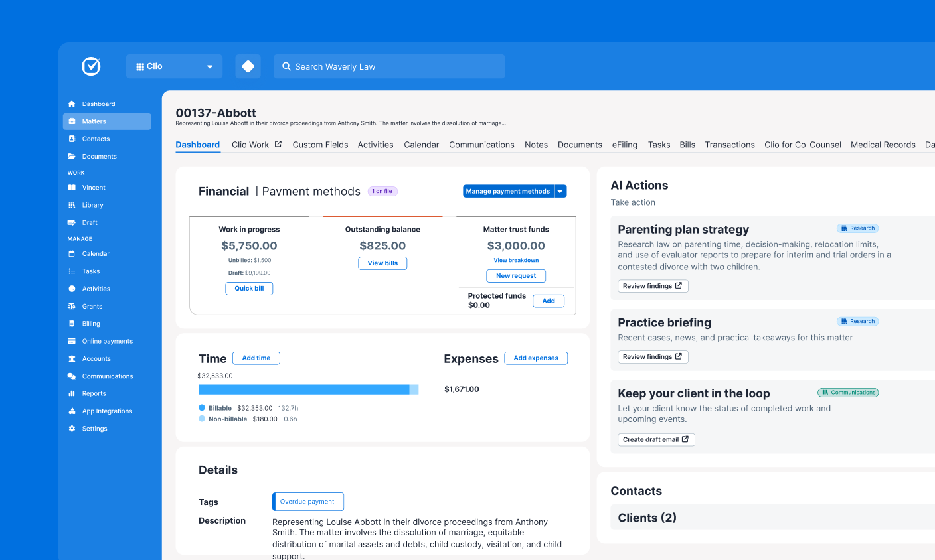Viewport: 935px width, 560px height.
Task: Click the Research tag on Practice briefing
Action: [x=858, y=321]
